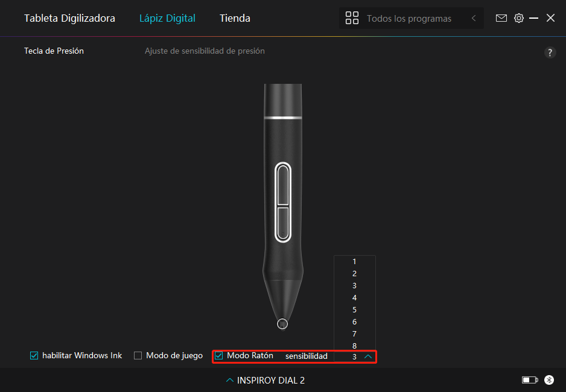566x392 pixels.
Task: Open settings via the gear icon
Action: 518,18
